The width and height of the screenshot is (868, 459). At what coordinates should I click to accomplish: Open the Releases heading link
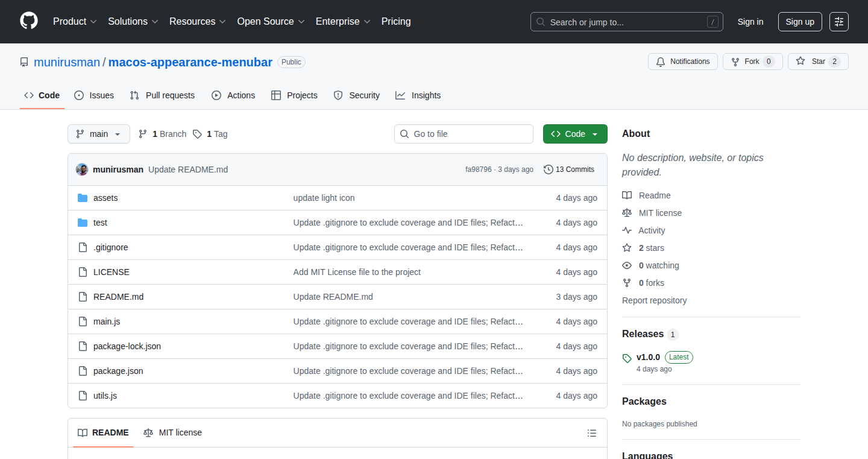coord(650,334)
